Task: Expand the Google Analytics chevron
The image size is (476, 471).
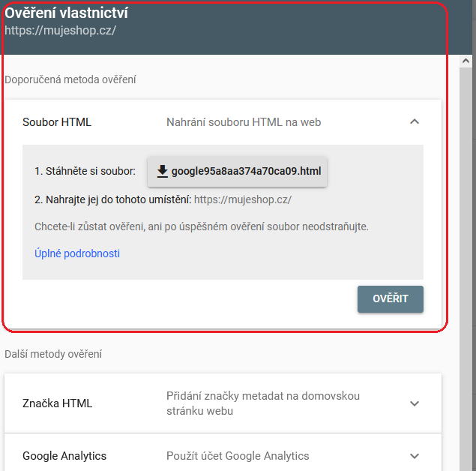Action: click(415, 456)
